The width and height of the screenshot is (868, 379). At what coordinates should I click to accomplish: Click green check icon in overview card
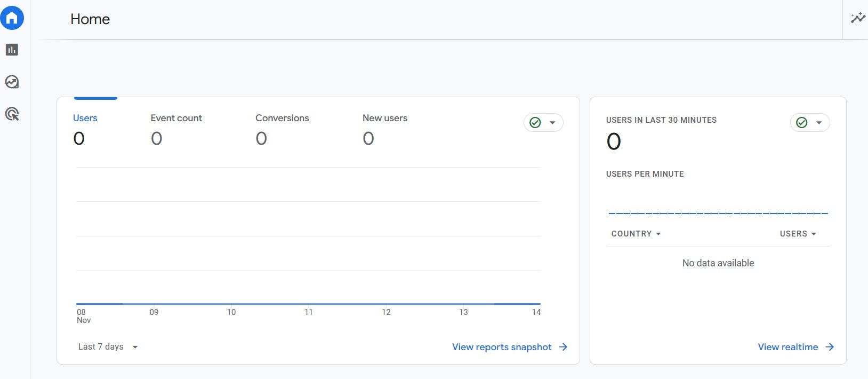[535, 123]
